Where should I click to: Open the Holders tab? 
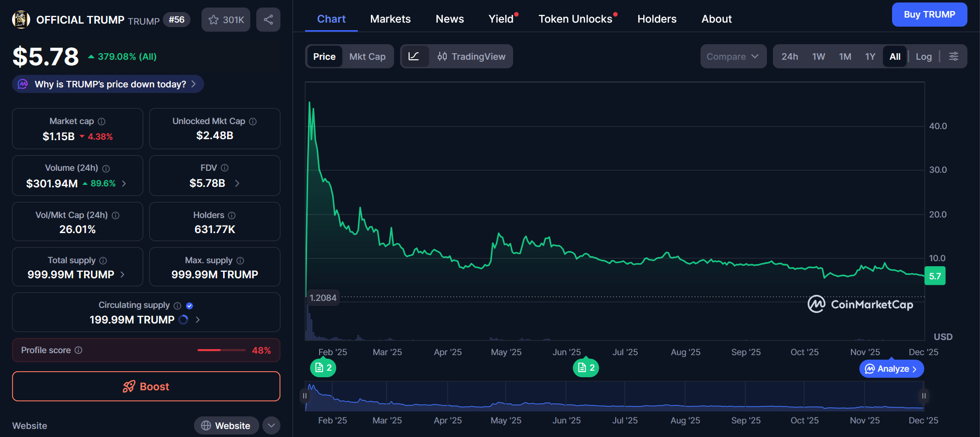(x=657, y=19)
